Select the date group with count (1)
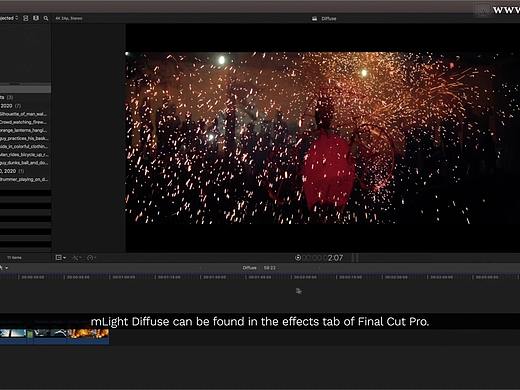Viewport: 520px width, 390px height. tap(12, 171)
